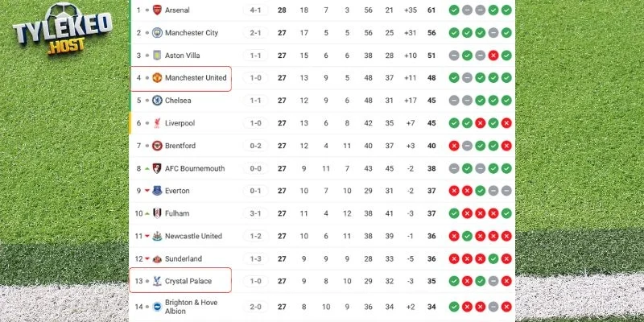Click the Arsenal club crest
Image resolution: width=644 pixels, height=322 pixels.
(157, 10)
